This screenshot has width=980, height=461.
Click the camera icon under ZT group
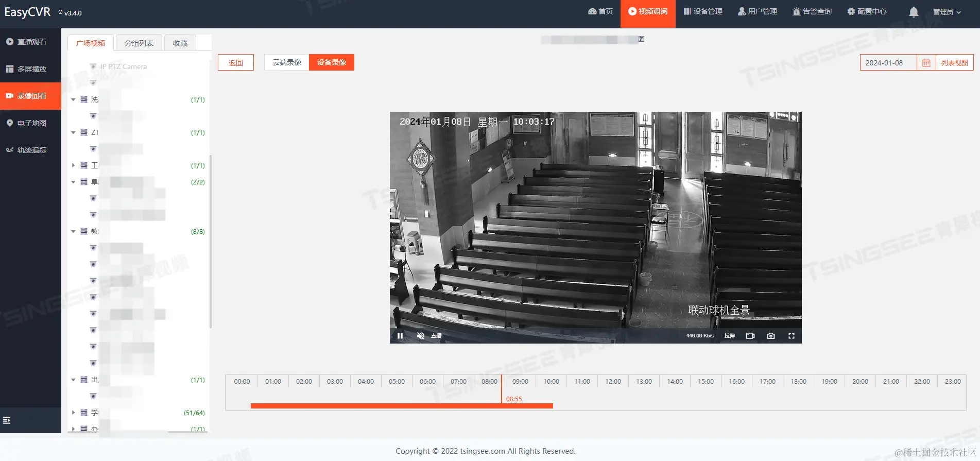coord(93,149)
